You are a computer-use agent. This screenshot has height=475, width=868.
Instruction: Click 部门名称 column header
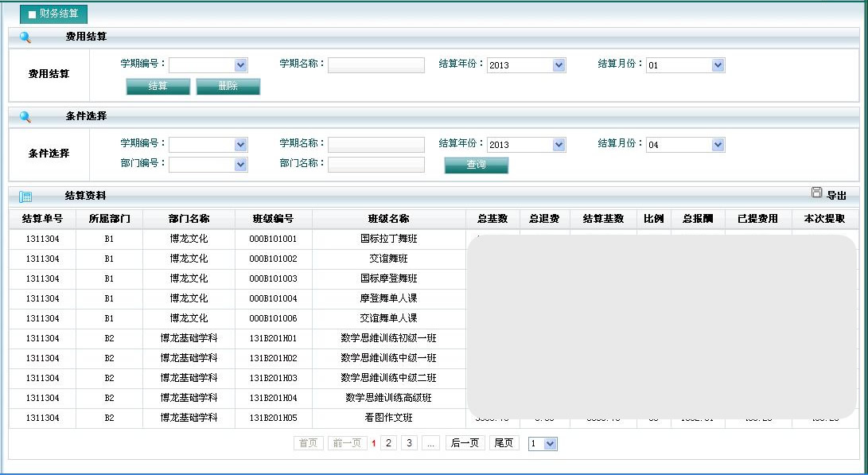pos(189,219)
